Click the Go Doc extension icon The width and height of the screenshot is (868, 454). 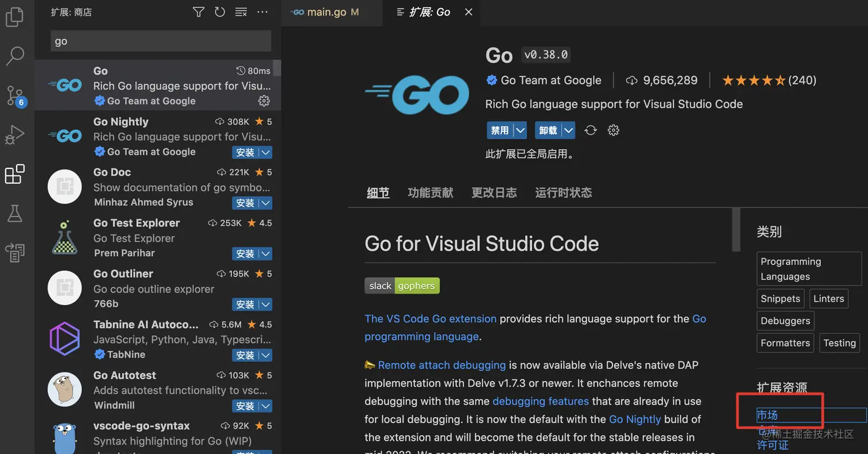click(x=65, y=186)
